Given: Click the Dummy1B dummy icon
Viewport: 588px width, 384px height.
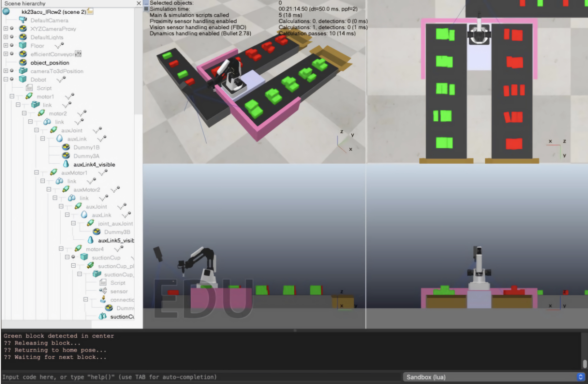Looking at the screenshot, I should coord(66,147).
